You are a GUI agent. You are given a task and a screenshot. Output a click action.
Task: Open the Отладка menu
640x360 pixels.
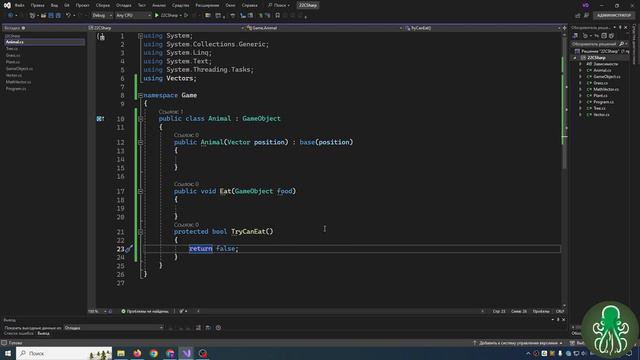(124, 5)
